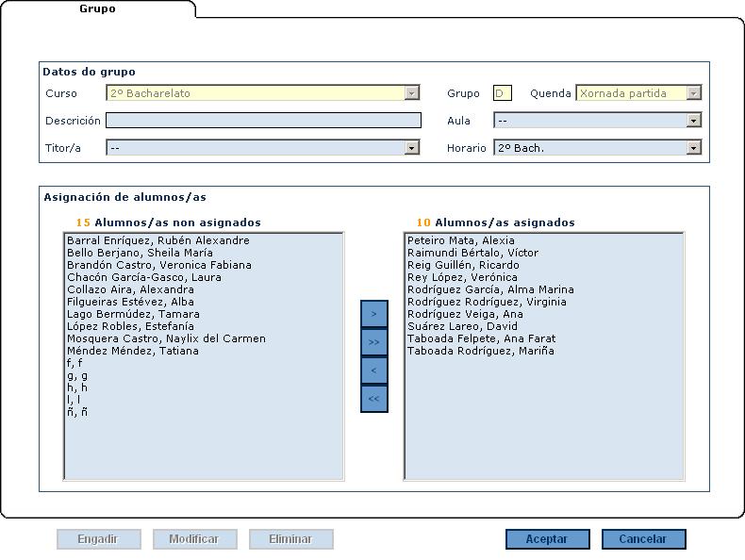Click in the Descrición text field

[x=263, y=121]
